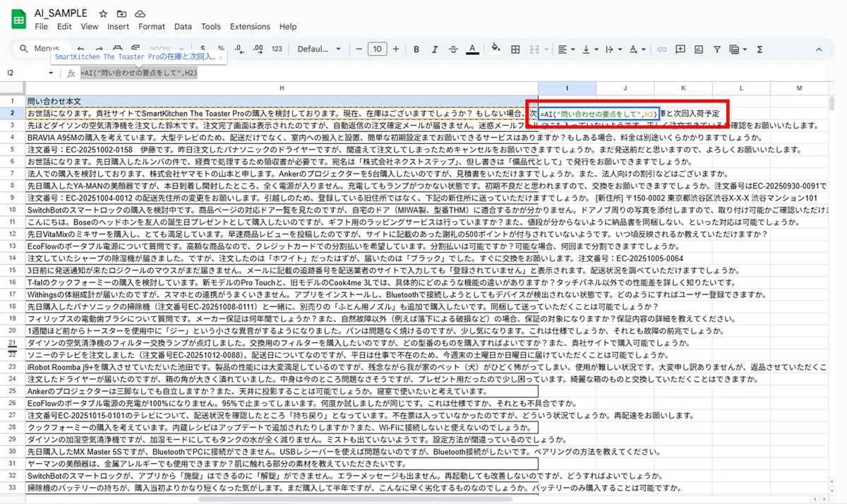The image size is (847, 504).
Task: Select row 1 header
Action: tap(12, 101)
